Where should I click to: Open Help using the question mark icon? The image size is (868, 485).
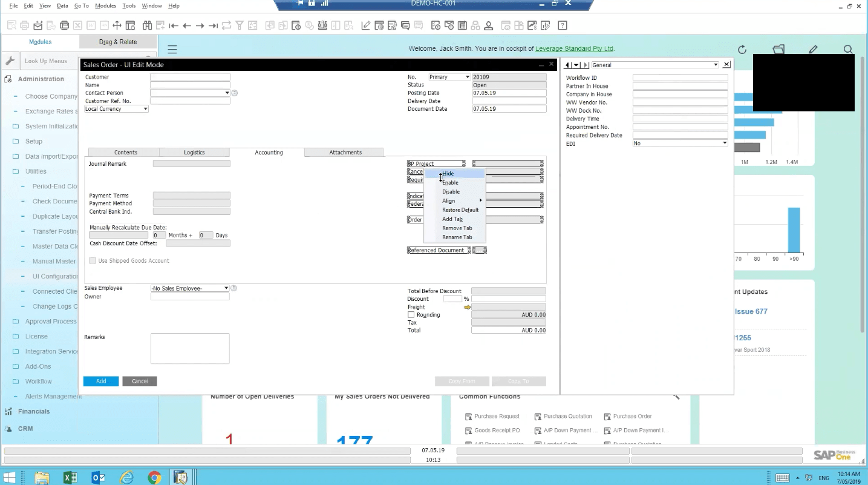(x=562, y=25)
